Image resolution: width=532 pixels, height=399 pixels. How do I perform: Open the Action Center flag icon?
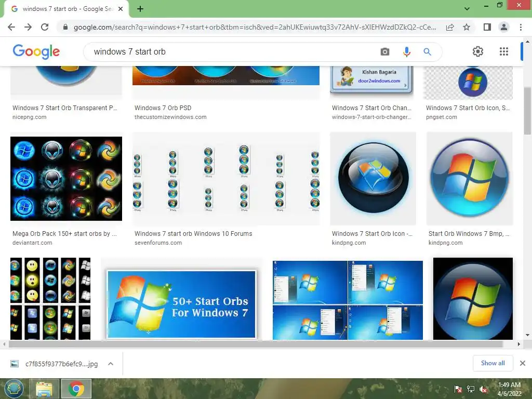pyautogui.click(x=458, y=389)
